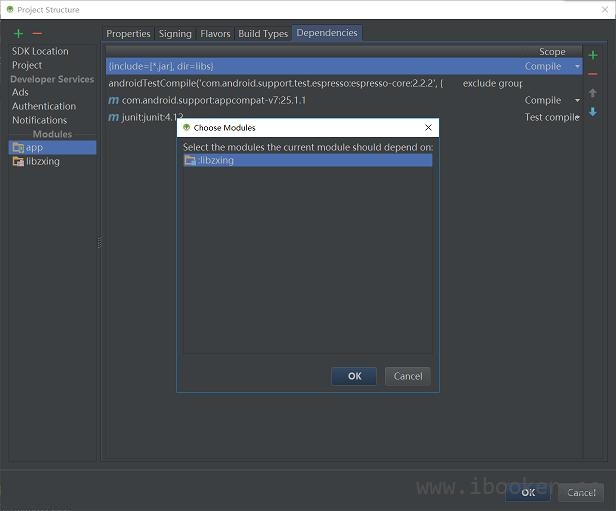The width and height of the screenshot is (616, 511).
Task: Select the junit:junit:4.12 dependency row
Action: point(344,117)
